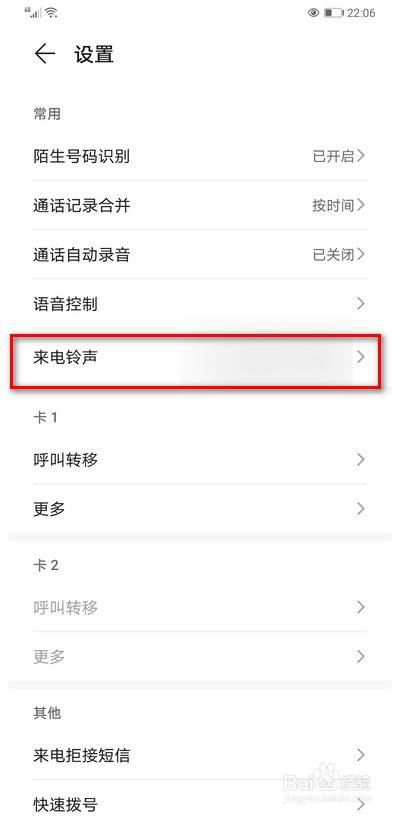Open 呼叫转移 under 卡 1
This screenshot has height=816, width=400.
(x=200, y=460)
